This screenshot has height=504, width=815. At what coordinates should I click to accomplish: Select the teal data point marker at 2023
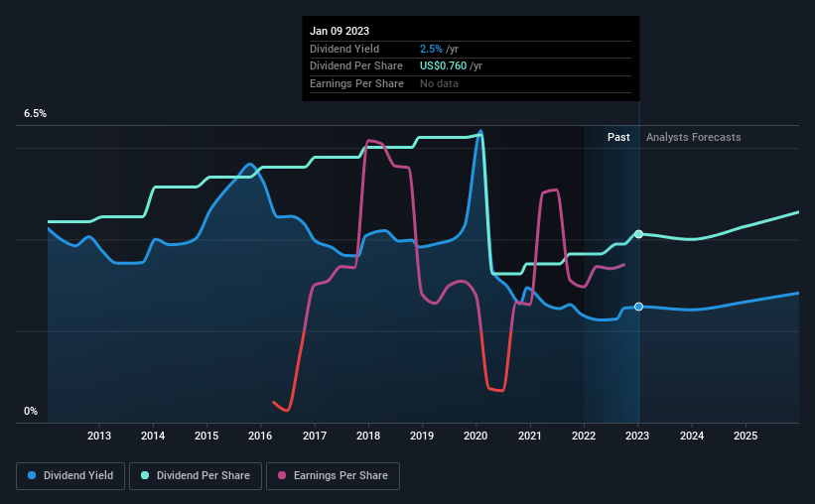click(x=639, y=234)
